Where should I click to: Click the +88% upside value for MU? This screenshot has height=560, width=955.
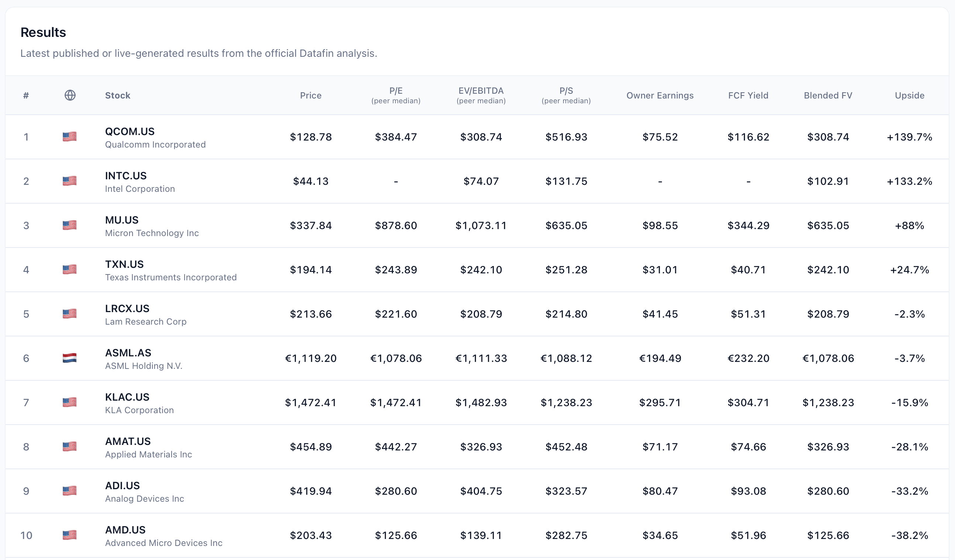(x=910, y=225)
